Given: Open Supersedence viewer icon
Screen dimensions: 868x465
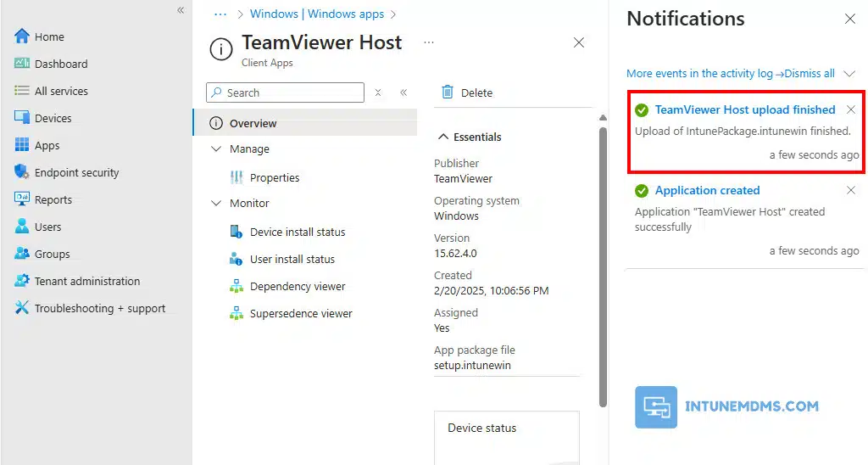Looking at the screenshot, I should pyautogui.click(x=236, y=313).
